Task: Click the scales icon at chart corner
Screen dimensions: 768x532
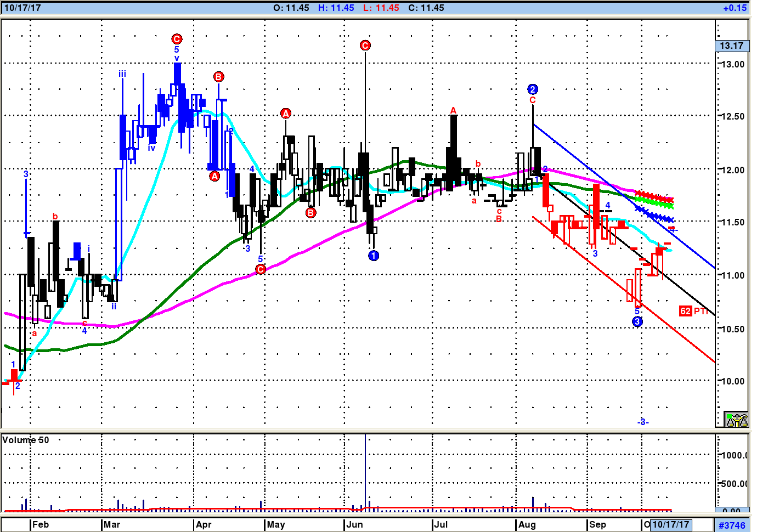Action: [736, 420]
